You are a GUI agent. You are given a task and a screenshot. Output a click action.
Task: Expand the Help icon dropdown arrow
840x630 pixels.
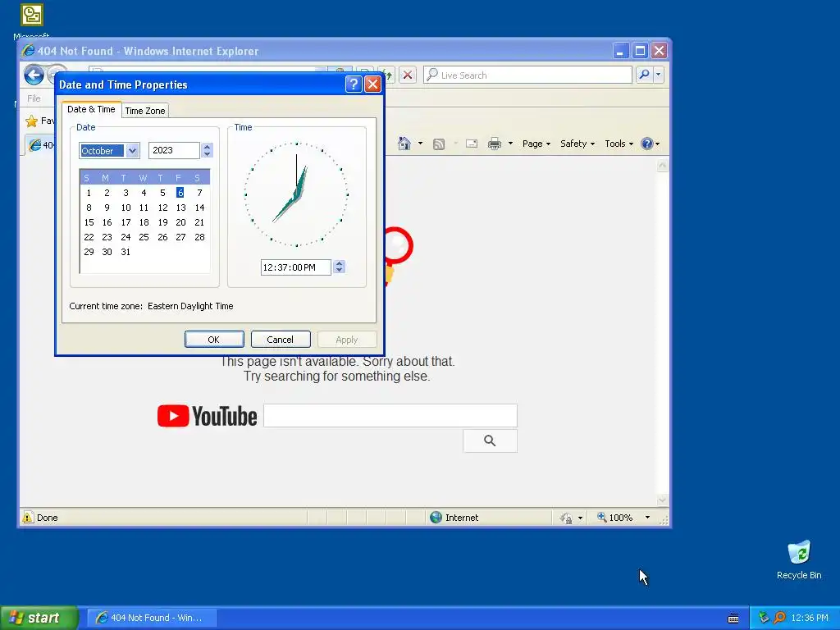(657, 144)
